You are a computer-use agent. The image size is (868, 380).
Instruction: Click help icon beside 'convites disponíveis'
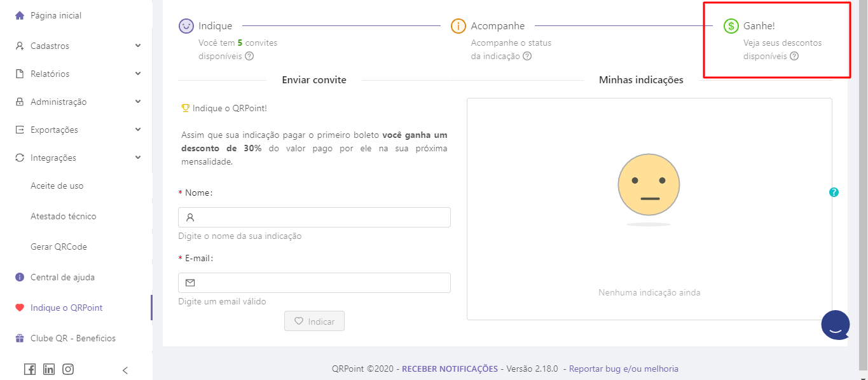pyautogui.click(x=249, y=56)
